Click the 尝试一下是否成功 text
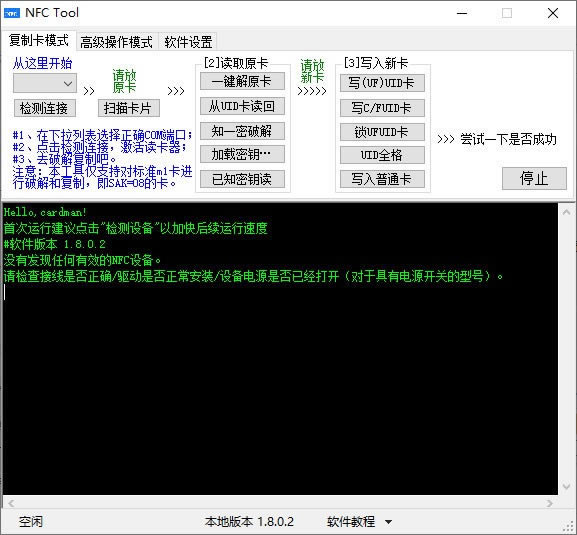577x535 pixels. [x=508, y=139]
